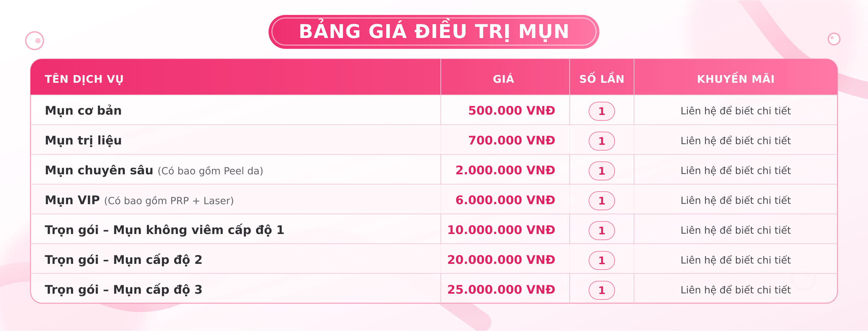Click the 700.000 VNĐ price
This screenshot has width=868, height=331.
pyautogui.click(x=512, y=140)
